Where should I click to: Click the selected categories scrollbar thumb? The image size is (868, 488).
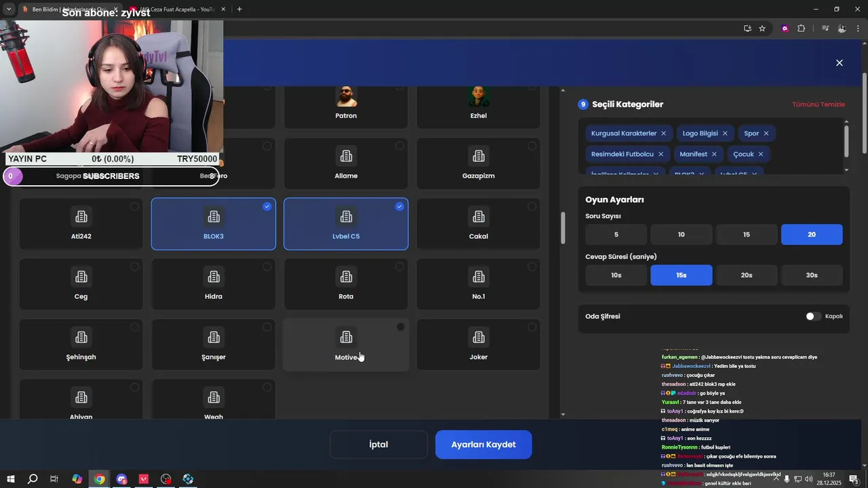tap(846, 140)
